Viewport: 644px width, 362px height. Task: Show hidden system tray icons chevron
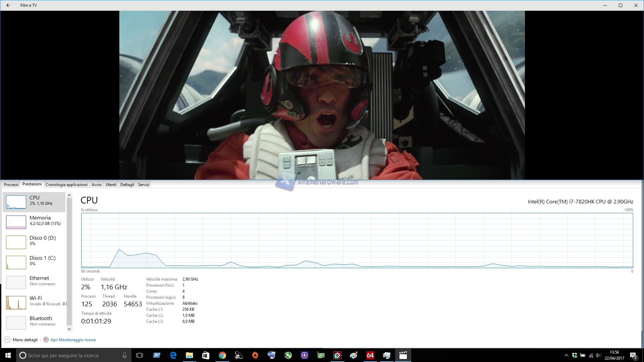[567, 356]
